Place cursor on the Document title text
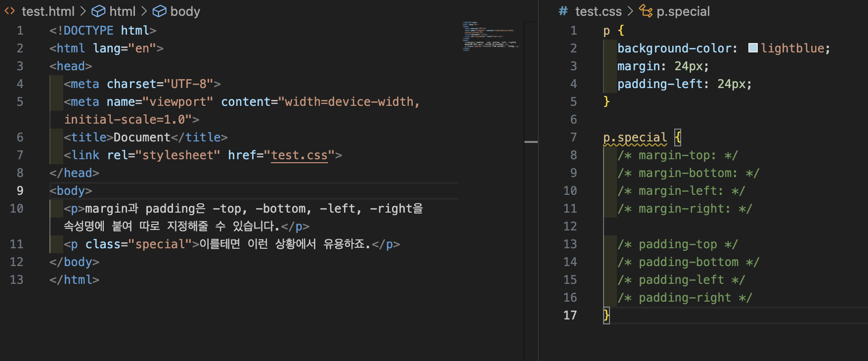 tap(142, 137)
